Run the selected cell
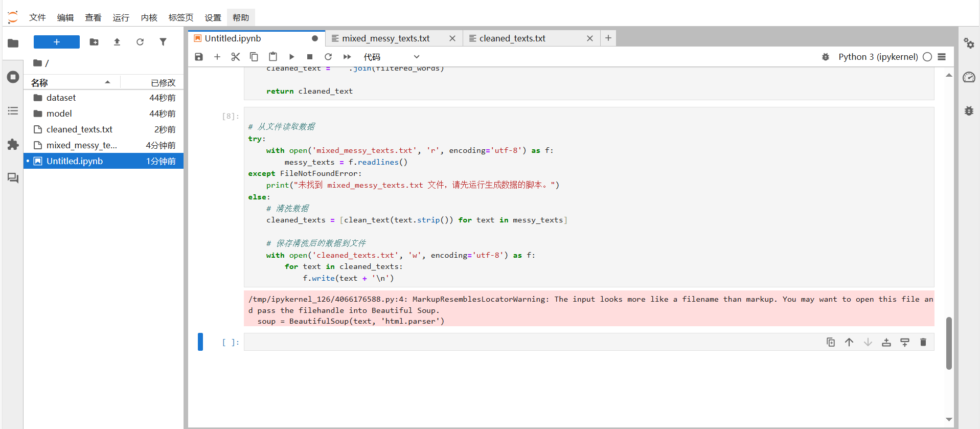 (291, 57)
